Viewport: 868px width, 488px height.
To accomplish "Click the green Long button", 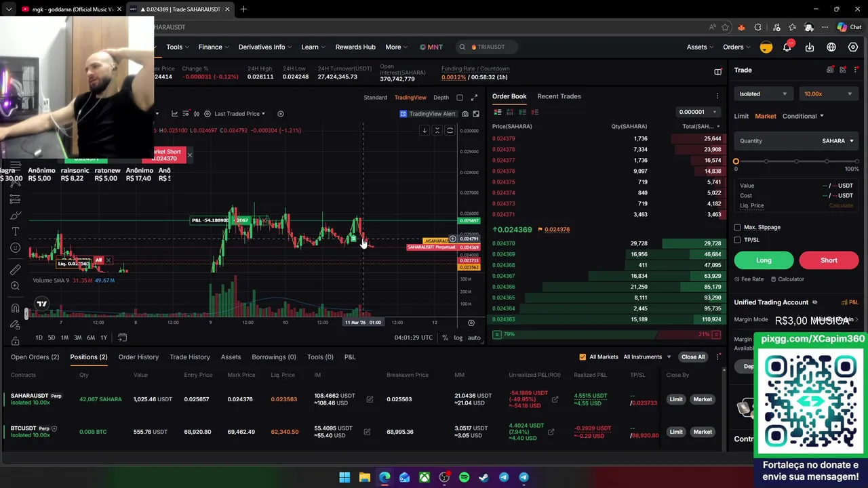I will [x=764, y=260].
